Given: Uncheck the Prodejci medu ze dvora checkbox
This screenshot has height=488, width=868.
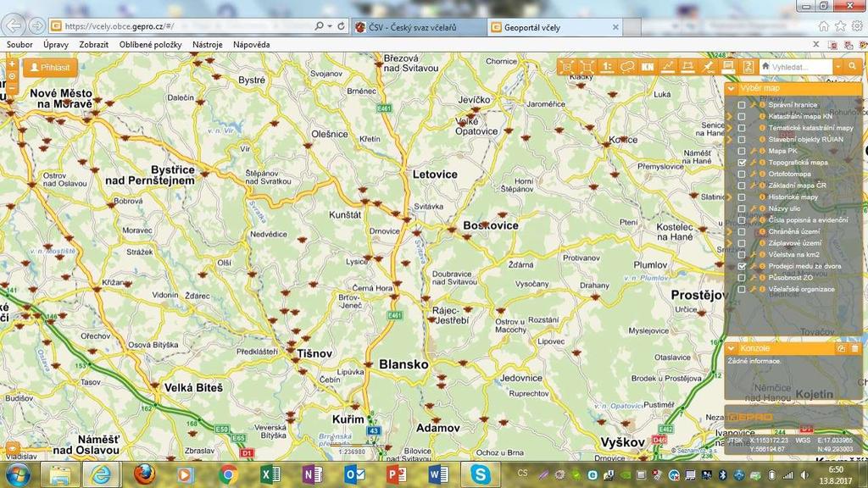Looking at the screenshot, I should click(x=742, y=266).
